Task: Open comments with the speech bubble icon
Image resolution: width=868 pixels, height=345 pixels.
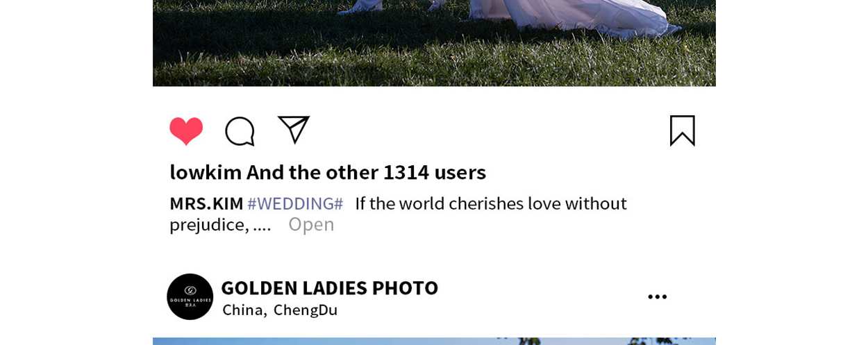Action: [240, 131]
